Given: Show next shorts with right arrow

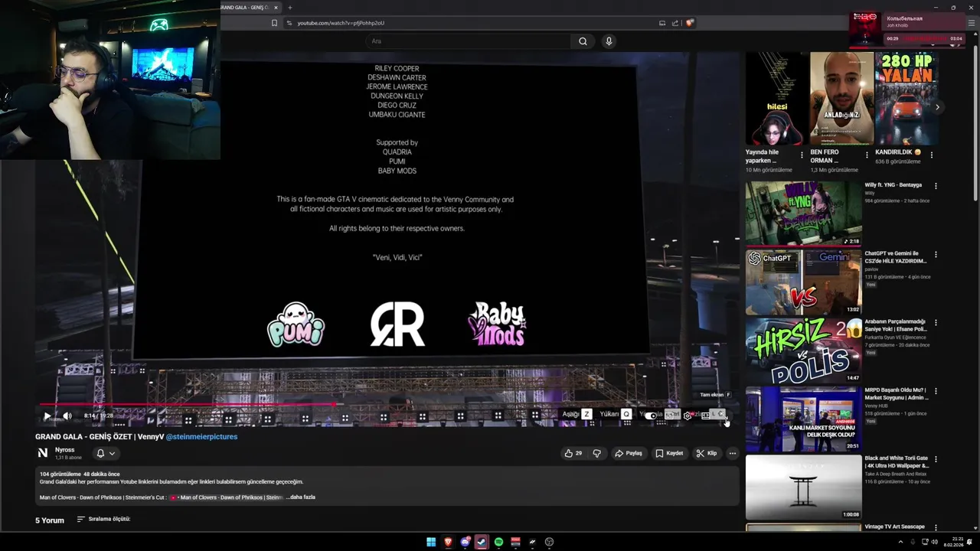Looking at the screenshot, I should tap(936, 107).
